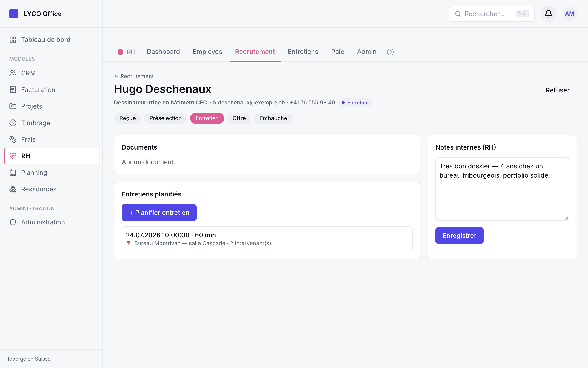Screen dimensions: 588x368
Task: Set candidate stage to Présélection
Action: click(x=165, y=118)
